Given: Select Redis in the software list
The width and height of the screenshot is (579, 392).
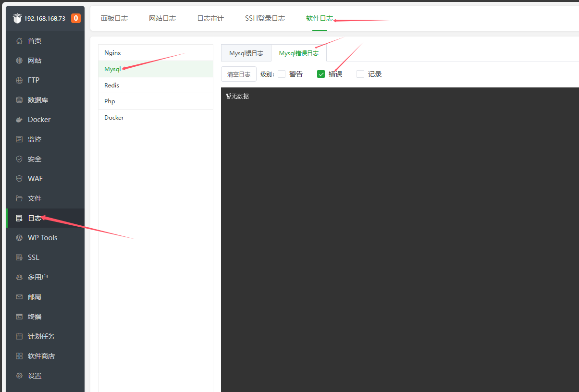Looking at the screenshot, I should tap(156, 85).
